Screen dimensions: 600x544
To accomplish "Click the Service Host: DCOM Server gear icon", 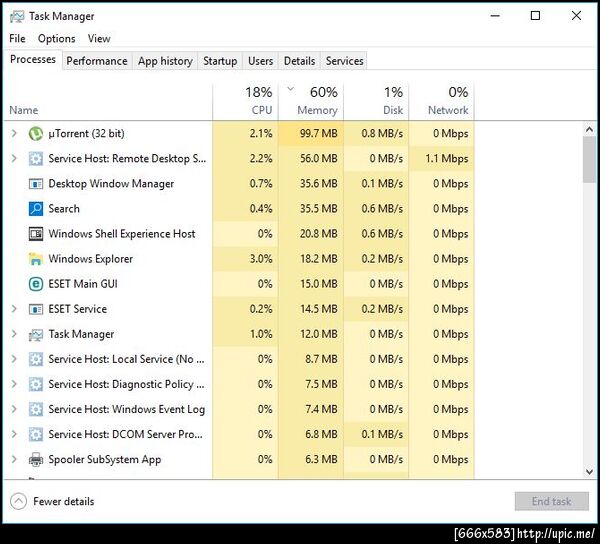I will [36, 435].
